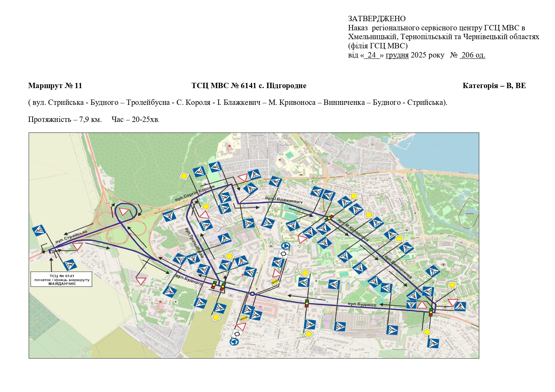Click the вул.Винниченка street label
Image resolution: width=555 pixels, height=392 pixels.
pyautogui.click(x=398, y=267)
